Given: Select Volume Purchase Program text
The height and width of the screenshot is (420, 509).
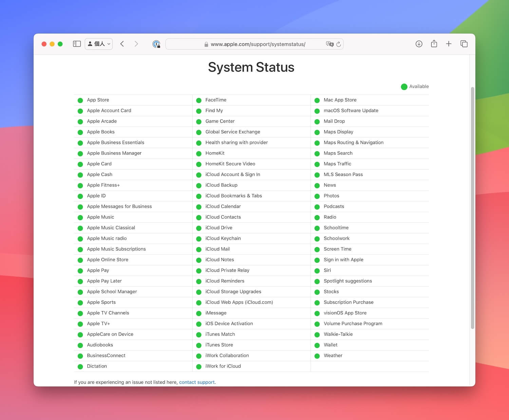Looking at the screenshot, I should pyautogui.click(x=353, y=323).
